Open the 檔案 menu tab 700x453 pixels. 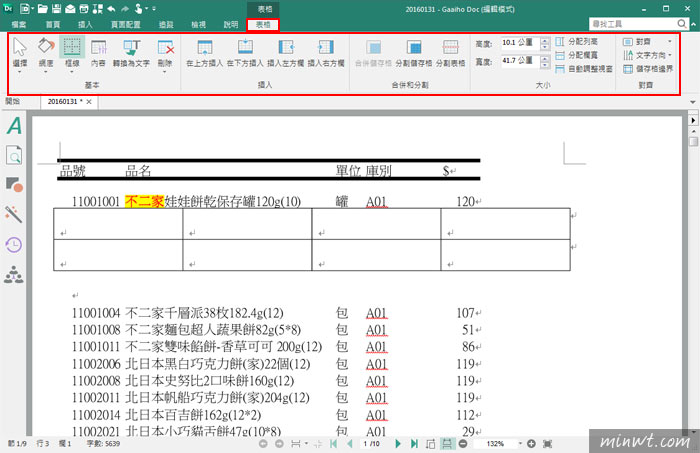tap(19, 25)
